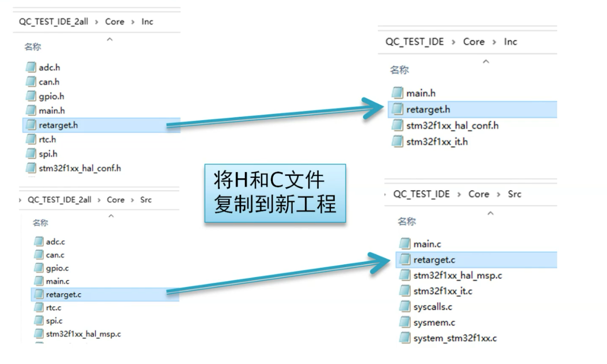Select gpio.h file icon in QC_TEST_IDE_2all Inc
The height and width of the screenshot is (364, 607).
pos(31,96)
